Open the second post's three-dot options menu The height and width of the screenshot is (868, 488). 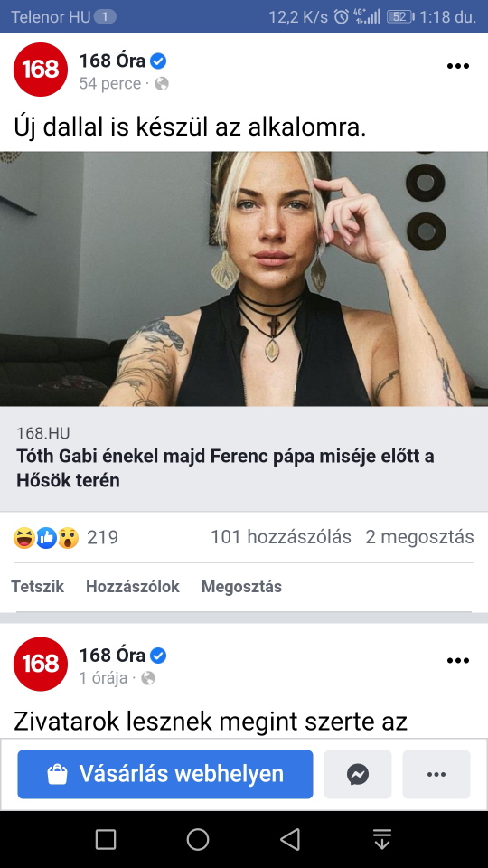pos(457,660)
